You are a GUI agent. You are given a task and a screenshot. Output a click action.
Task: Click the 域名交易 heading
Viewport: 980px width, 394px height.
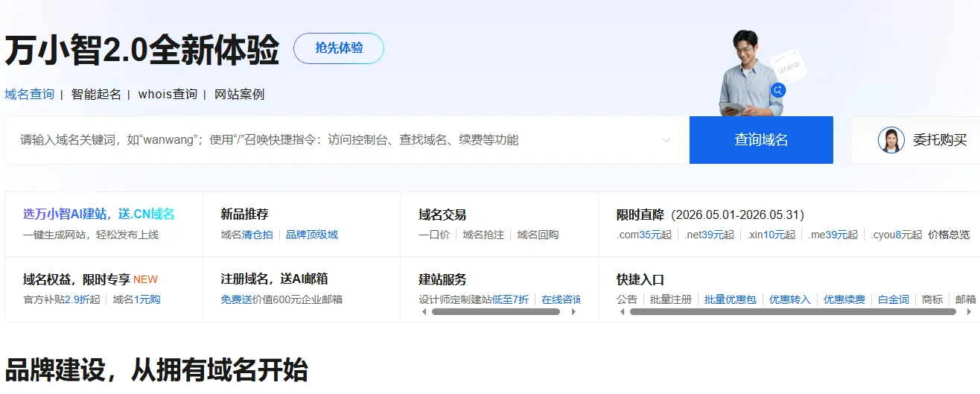tap(442, 215)
